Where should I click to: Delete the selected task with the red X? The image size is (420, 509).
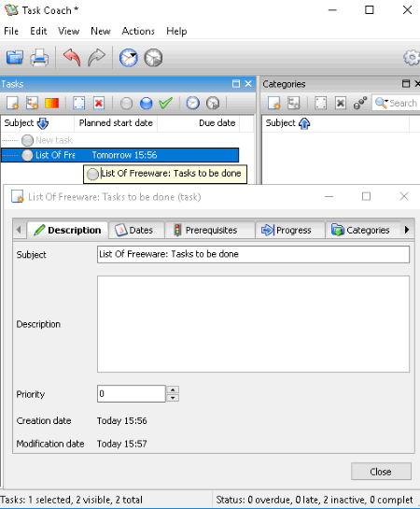(x=99, y=104)
